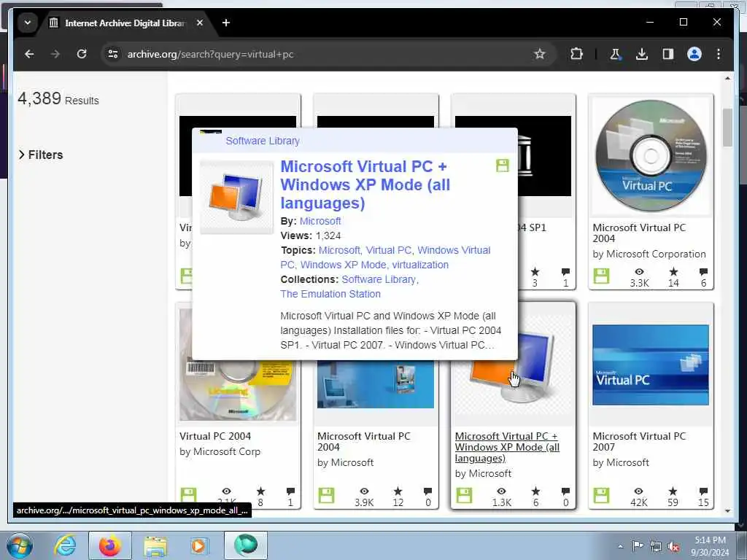The height and width of the screenshot is (560, 747).
Task: Close the Internet Archive tab
Action: [200, 23]
